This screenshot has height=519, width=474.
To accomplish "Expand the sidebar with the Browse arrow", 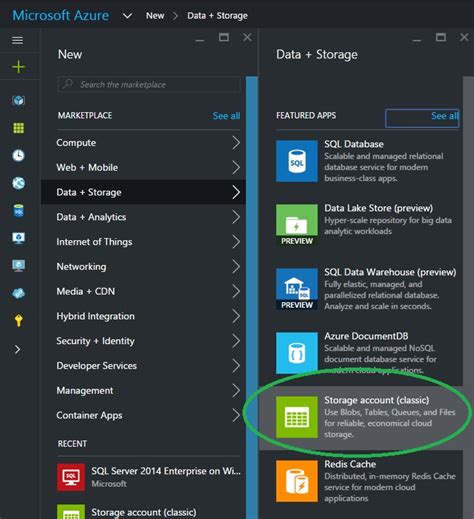I will click(x=17, y=349).
